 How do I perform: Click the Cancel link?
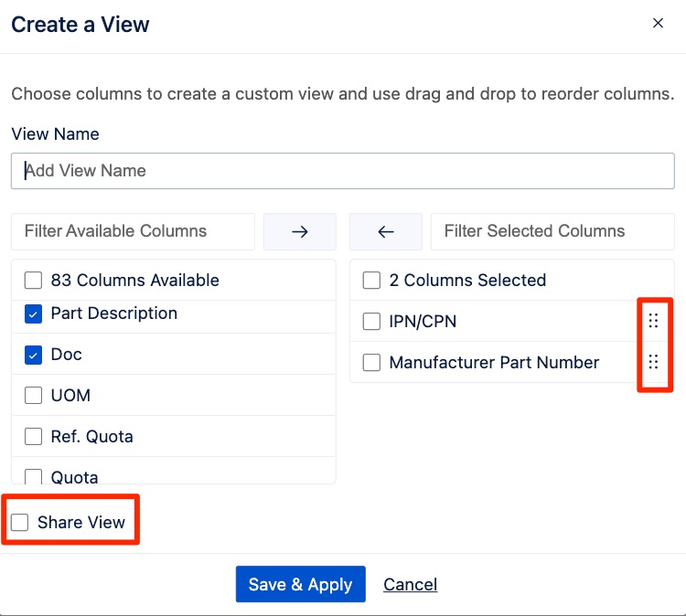pos(410,585)
